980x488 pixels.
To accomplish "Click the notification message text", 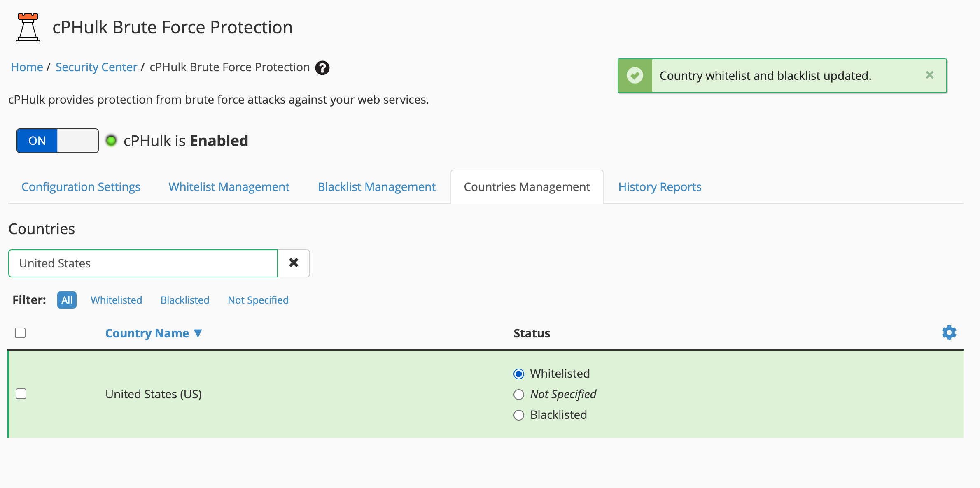I will (x=765, y=76).
